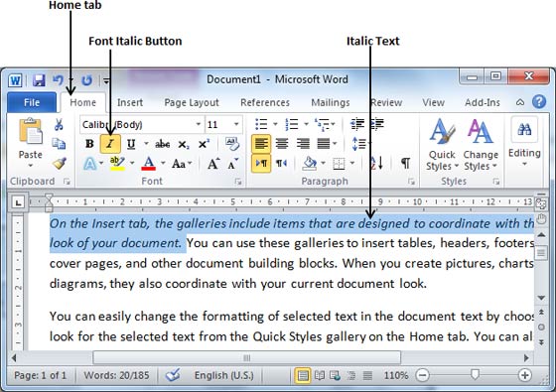Image resolution: width=556 pixels, height=392 pixels.
Task: Expand the Paste options arrow
Action: [30, 166]
